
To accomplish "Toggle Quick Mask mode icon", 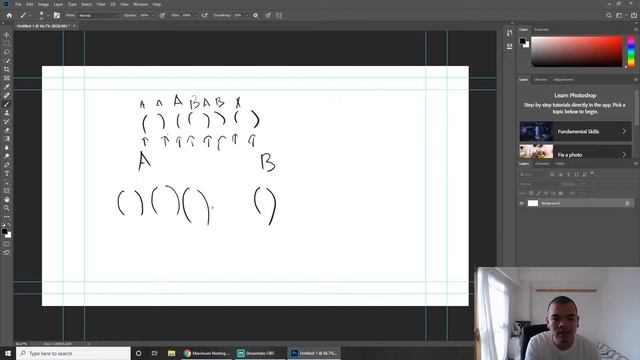I will (x=7, y=244).
